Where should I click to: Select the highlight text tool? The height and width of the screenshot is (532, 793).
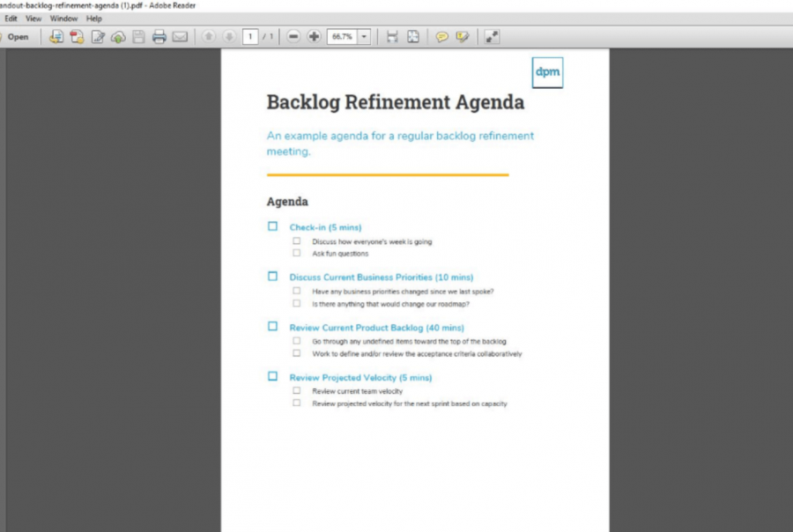(x=463, y=37)
